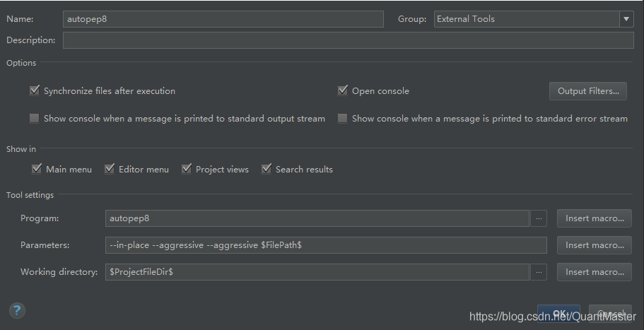Uncheck the Project views checkbox
The width and height of the screenshot is (644, 330).
pyautogui.click(x=187, y=169)
